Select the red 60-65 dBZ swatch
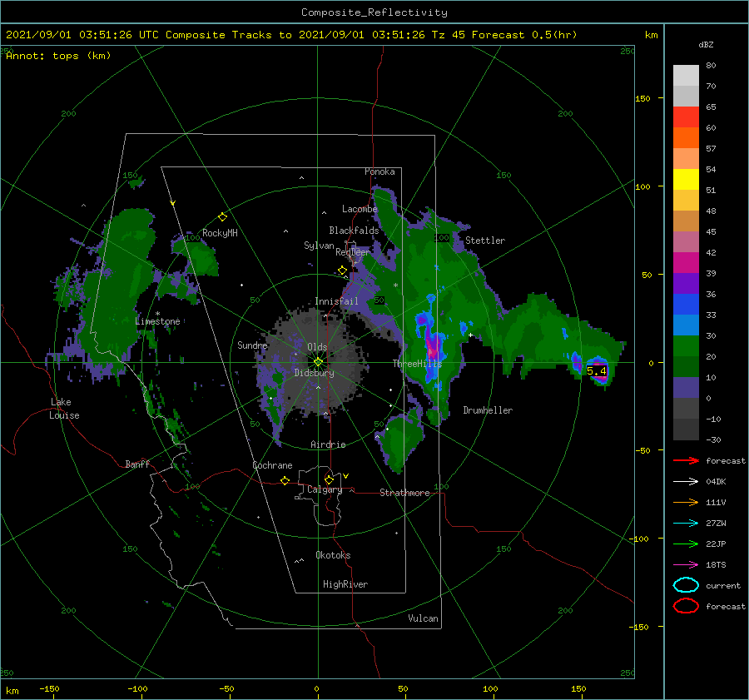This screenshot has height=700, width=749. (686, 117)
